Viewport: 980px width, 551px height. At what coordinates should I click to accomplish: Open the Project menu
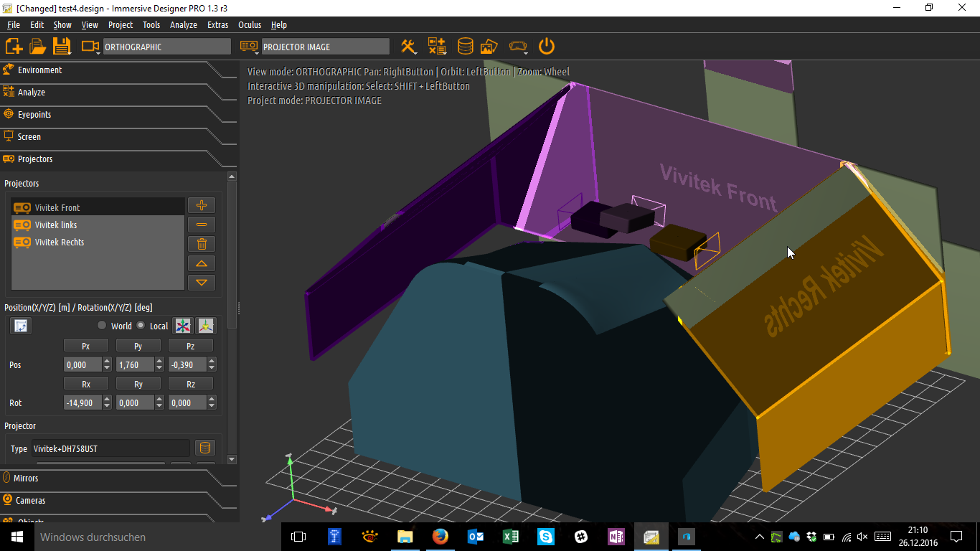121,24
